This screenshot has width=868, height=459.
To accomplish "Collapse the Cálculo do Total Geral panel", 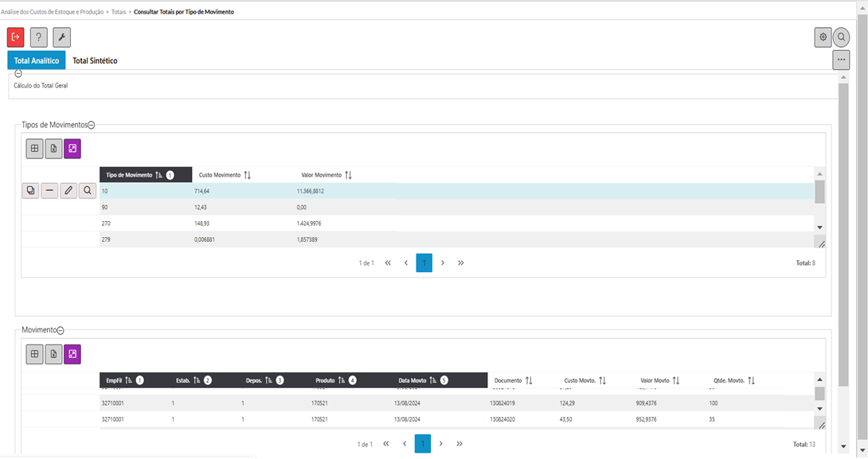I will click(x=18, y=73).
